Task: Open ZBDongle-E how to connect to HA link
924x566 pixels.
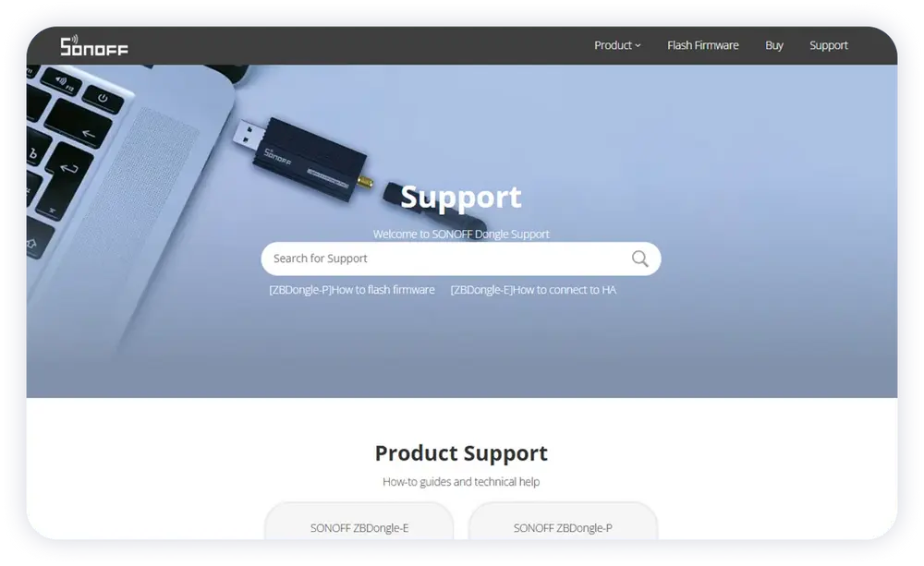Action: 533,290
